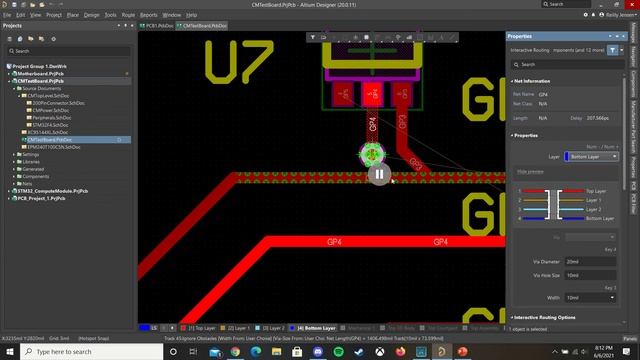Click the open folder icon in Projects panel

pos(31,39)
